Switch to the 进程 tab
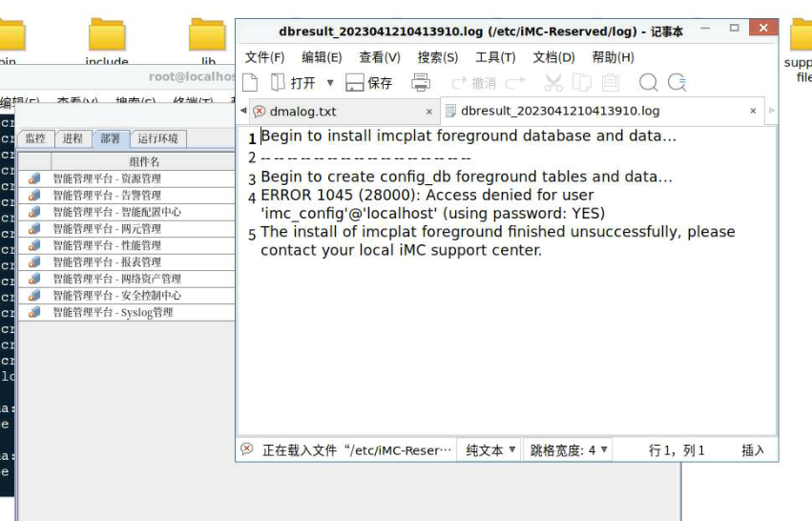The image size is (812, 521). [73, 138]
